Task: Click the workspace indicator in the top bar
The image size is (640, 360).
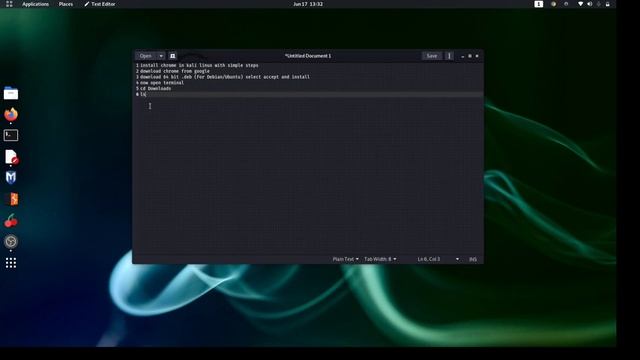Action: click(x=539, y=4)
